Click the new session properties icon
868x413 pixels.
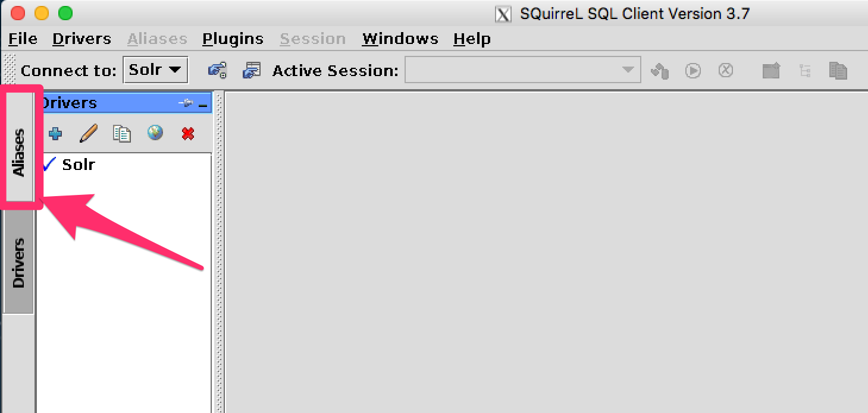click(252, 70)
